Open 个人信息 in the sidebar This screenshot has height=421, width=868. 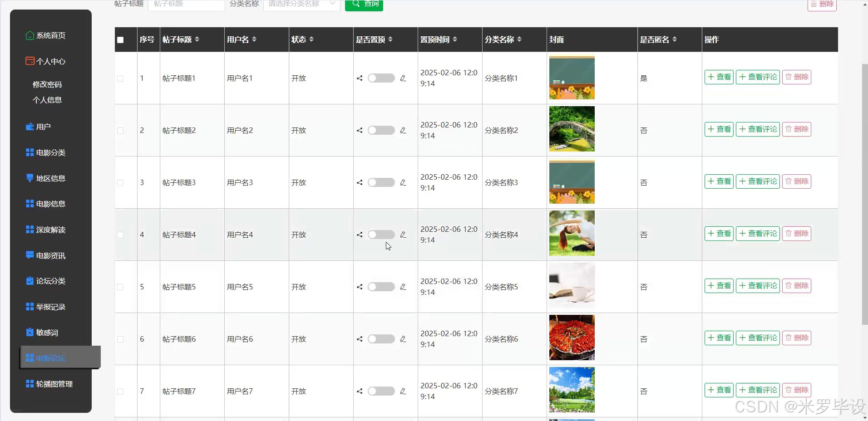pos(47,100)
